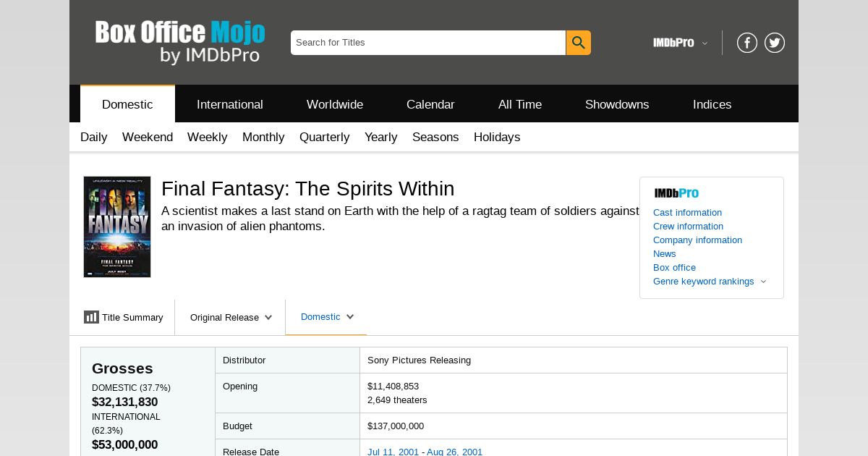This screenshot has height=456, width=868.
Task: Open the News link
Action: [664, 253]
